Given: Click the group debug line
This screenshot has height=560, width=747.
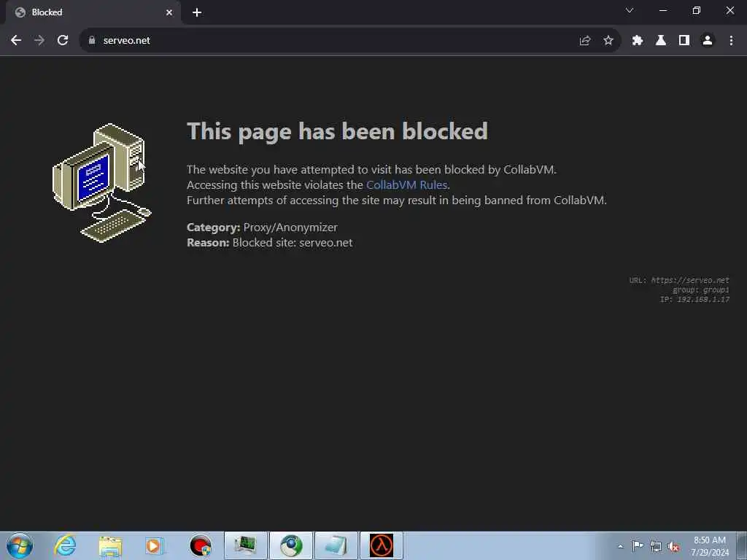Looking at the screenshot, I should [x=701, y=289].
